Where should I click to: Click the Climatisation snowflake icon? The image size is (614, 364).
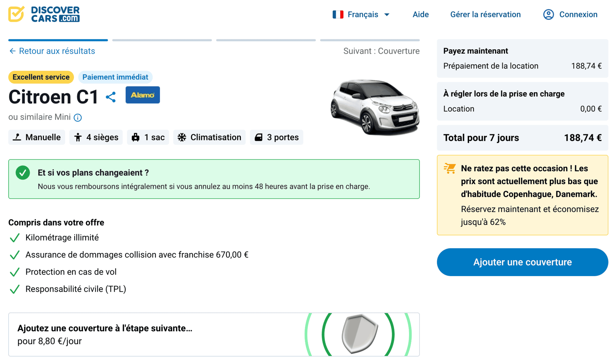[182, 137]
